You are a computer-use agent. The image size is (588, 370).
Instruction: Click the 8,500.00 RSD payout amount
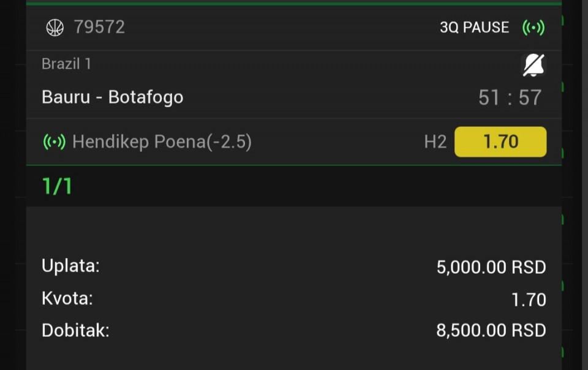click(x=491, y=331)
